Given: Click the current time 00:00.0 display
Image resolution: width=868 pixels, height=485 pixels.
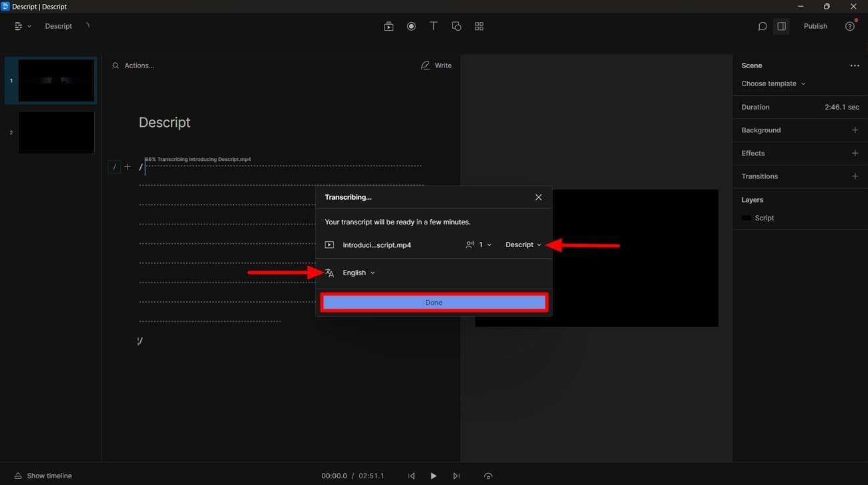Looking at the screenshot, I should pyautogui.click(x=334, y=476).
